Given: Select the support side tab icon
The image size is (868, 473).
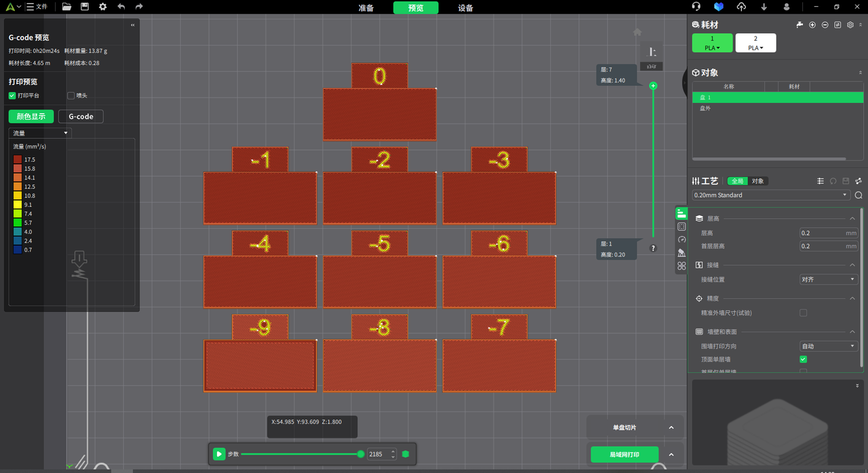Looking at the screenshot, I should click(x=682, y=253).
